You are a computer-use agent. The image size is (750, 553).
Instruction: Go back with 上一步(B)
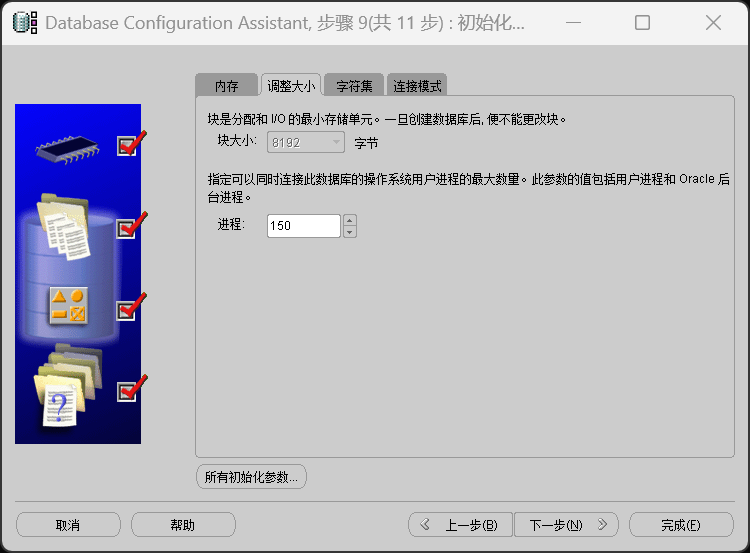460,525
